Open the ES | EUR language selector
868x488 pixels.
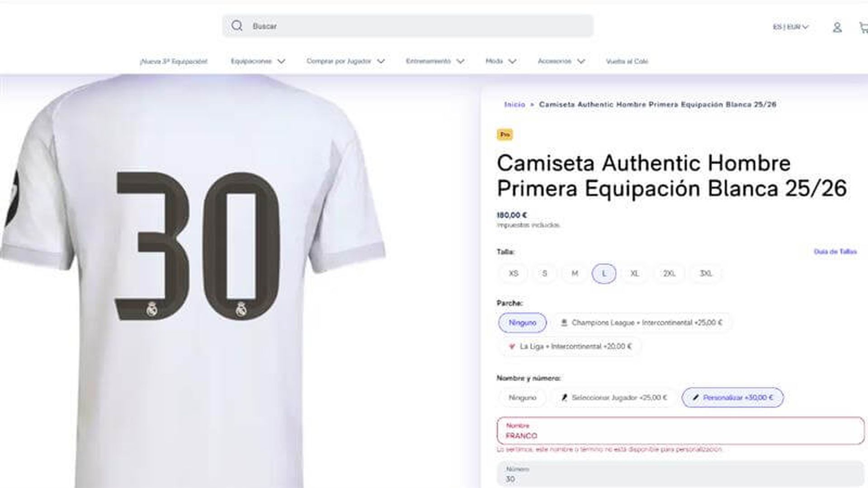(x=790, y=27)
